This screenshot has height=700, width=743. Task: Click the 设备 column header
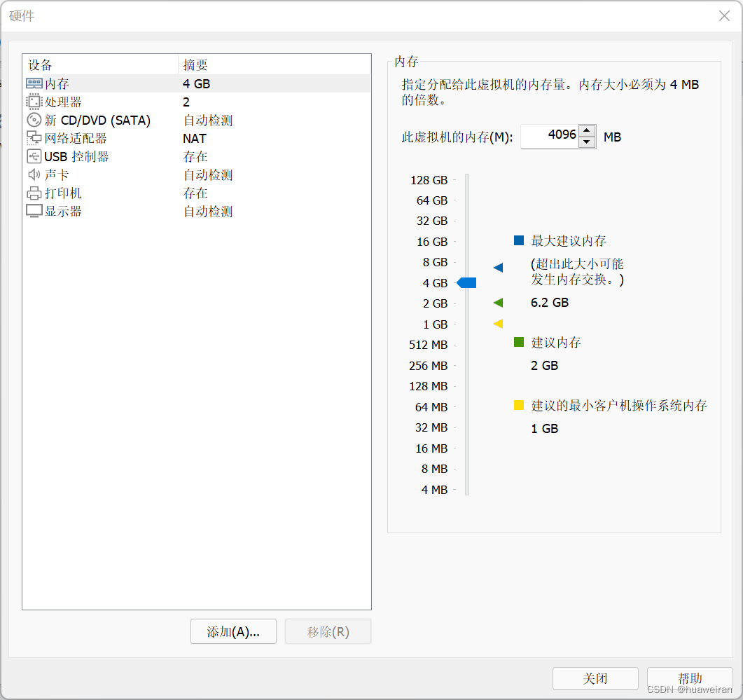click(41, 65)
